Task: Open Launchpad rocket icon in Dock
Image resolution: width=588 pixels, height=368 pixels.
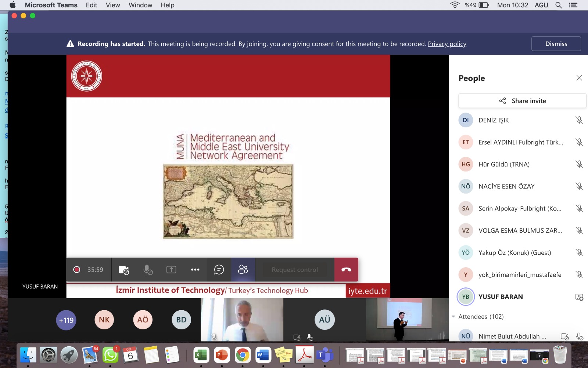Action: click(69, 355)
